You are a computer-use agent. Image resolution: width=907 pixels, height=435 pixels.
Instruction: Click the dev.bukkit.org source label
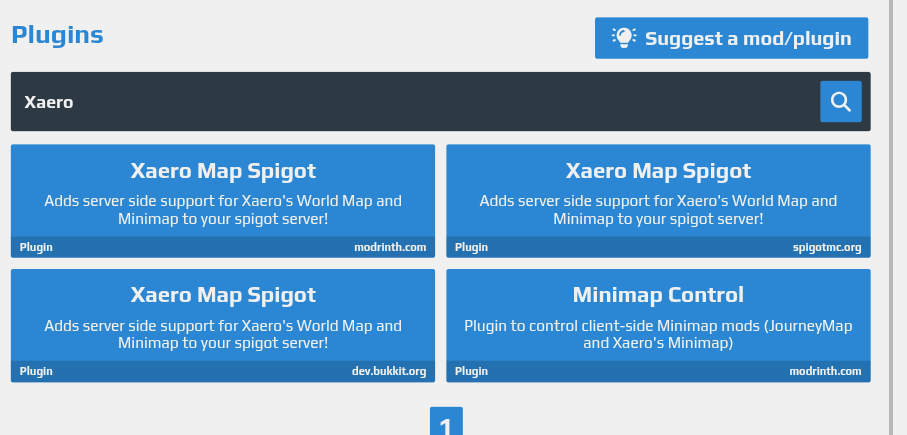pyautogui.click(x=389, y=371)
